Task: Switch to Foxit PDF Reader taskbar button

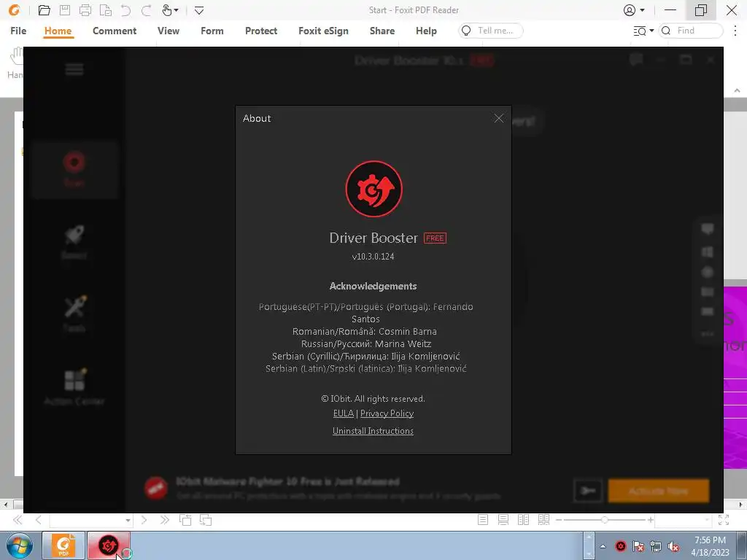Action: coord(63,545)
